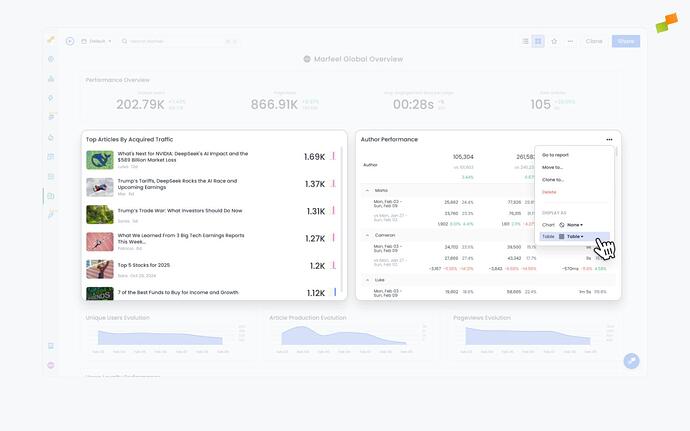The height and width of the screenshot is (431, 690).
Task: Open the NVIDIA DeepSeek article thumbnail
Action: pyautogui.click(x=100, y=160)
